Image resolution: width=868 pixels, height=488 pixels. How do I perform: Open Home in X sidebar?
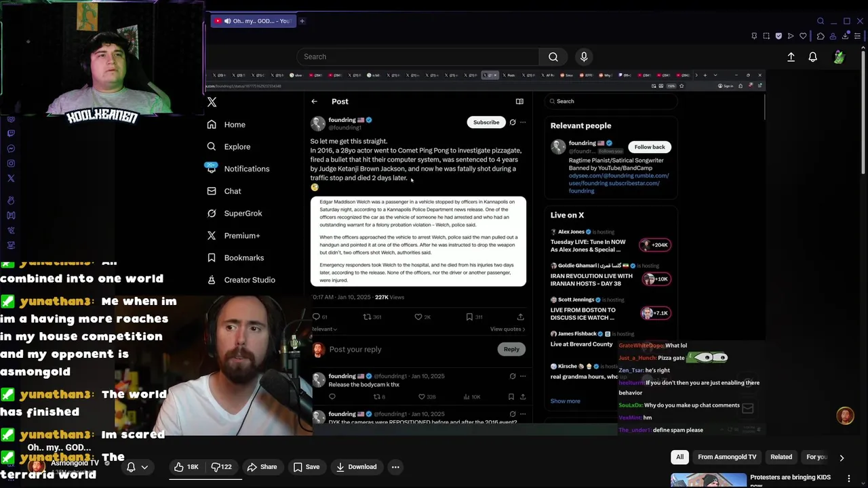tap(226, 125)
